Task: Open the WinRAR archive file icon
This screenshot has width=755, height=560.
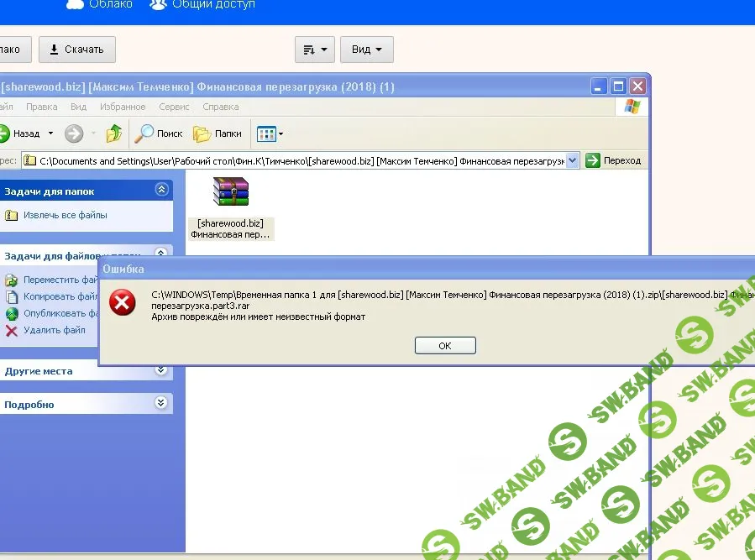Action: coord(231,191)
